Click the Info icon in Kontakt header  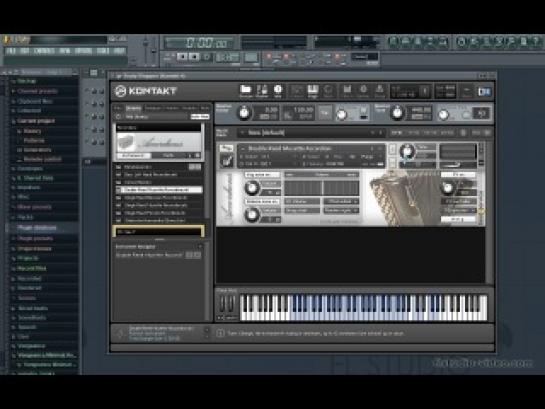(278, 90)
